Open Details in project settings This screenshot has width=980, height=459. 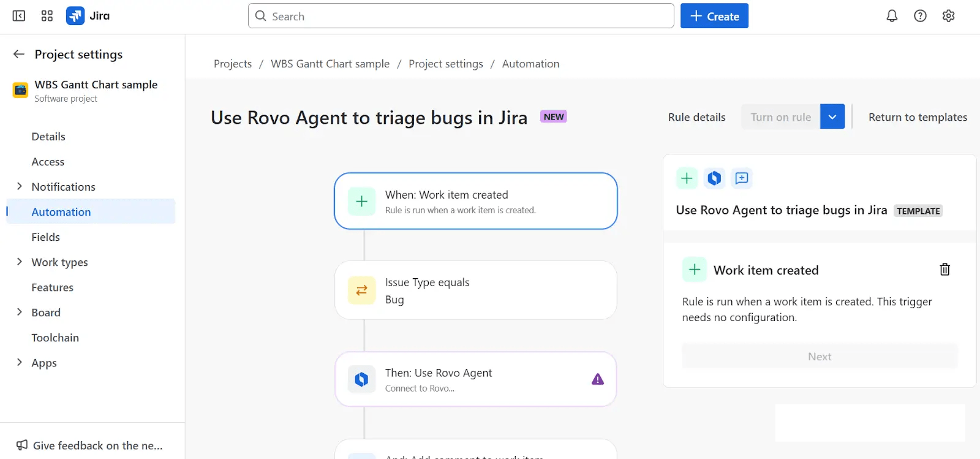[x=48, y=137]
